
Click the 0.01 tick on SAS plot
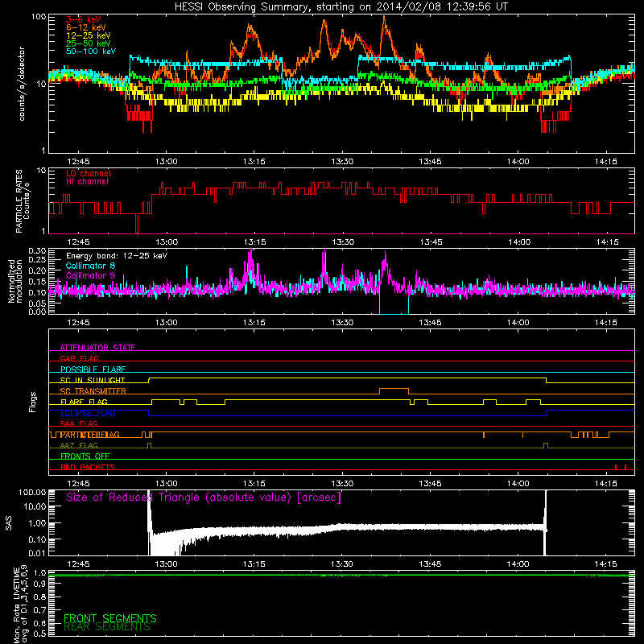coord(36,553)
